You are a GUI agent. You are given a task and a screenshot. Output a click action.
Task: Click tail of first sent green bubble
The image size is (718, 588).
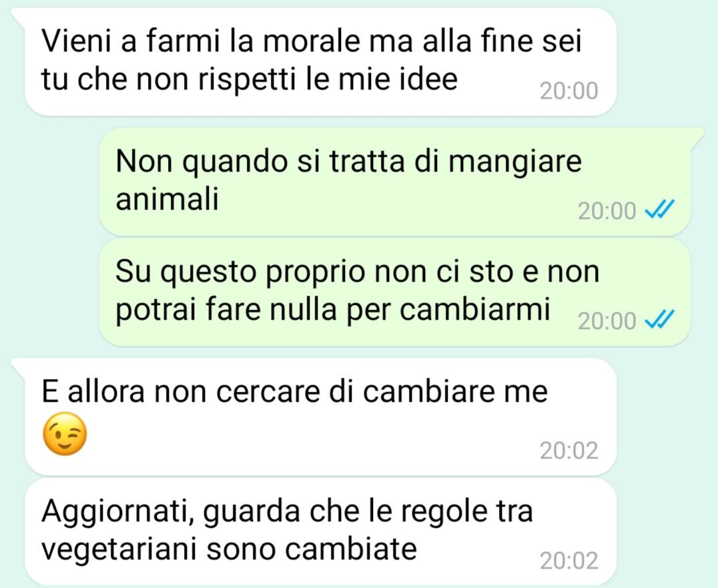click(x=696, y=136)
